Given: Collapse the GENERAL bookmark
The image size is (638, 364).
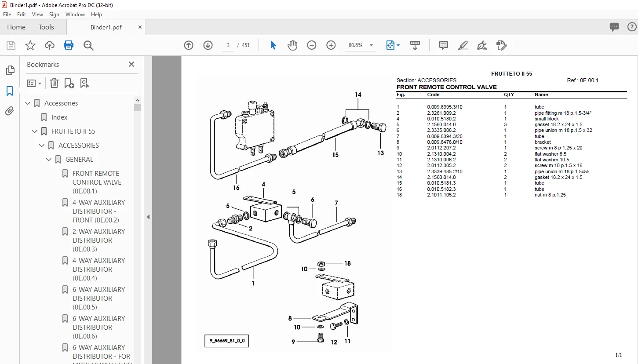Looking at the screenshot, I should 49,160.
